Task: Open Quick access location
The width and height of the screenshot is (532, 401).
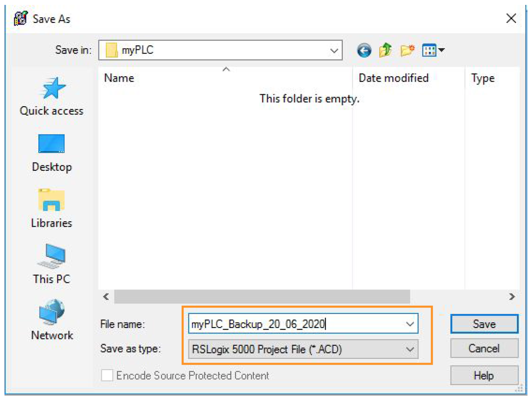Action: pyautogui.click(x=51, y=97)
